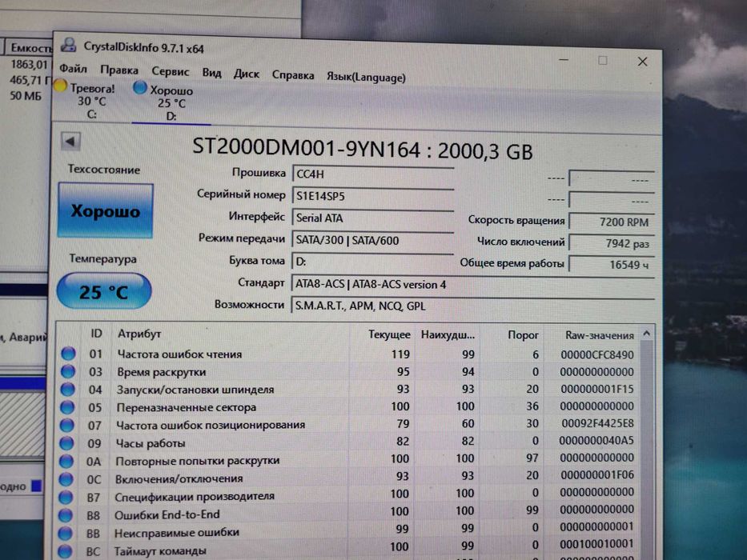The width and height of the screenshot is (747, 560).
Task: Click status icon for attribute 01
Action: (x=69, y=354)
